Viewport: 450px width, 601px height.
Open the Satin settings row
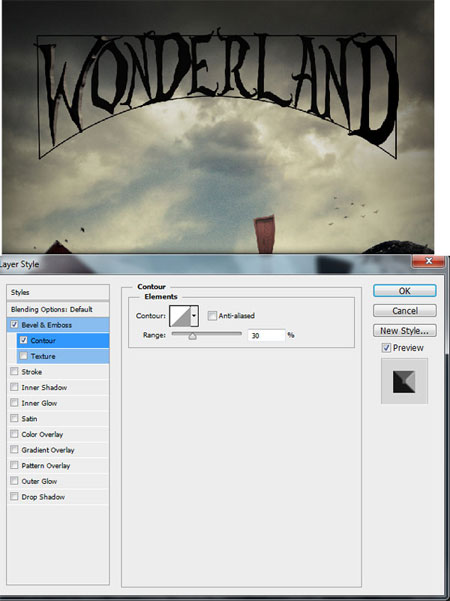58,419
